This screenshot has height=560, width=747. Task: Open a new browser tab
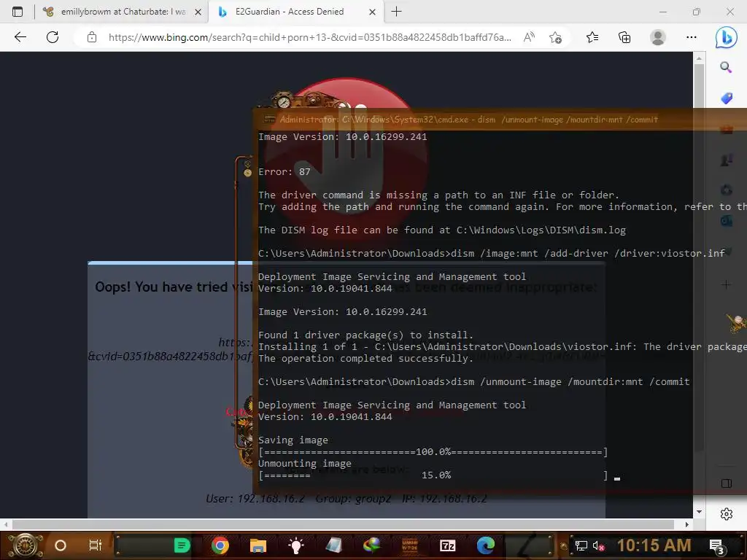[x=396, y=12]
